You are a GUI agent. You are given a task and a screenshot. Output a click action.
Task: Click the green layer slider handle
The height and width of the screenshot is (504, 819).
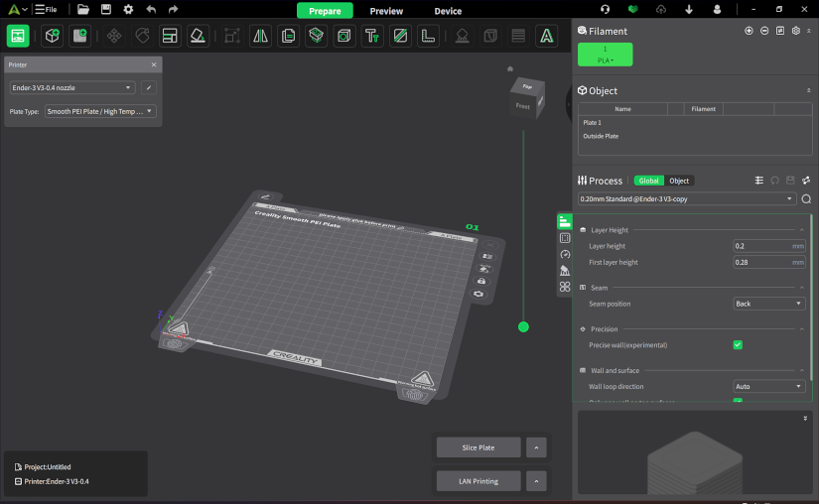tap(523, 327)
